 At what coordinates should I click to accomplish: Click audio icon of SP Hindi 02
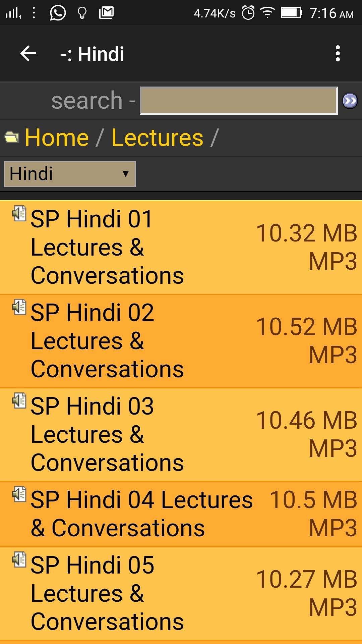pos(19,307)
